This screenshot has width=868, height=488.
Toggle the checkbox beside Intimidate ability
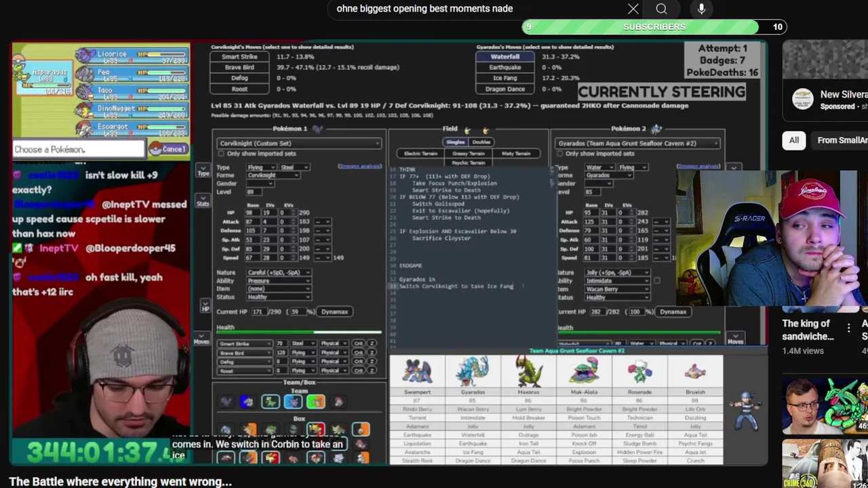(x=656, y=281)
